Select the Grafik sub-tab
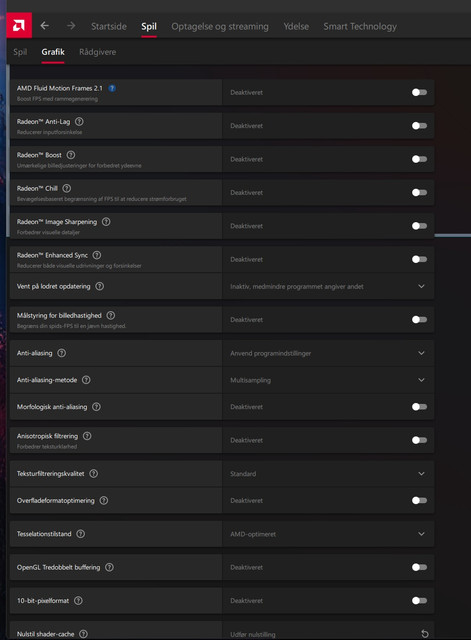 [53, 52]
